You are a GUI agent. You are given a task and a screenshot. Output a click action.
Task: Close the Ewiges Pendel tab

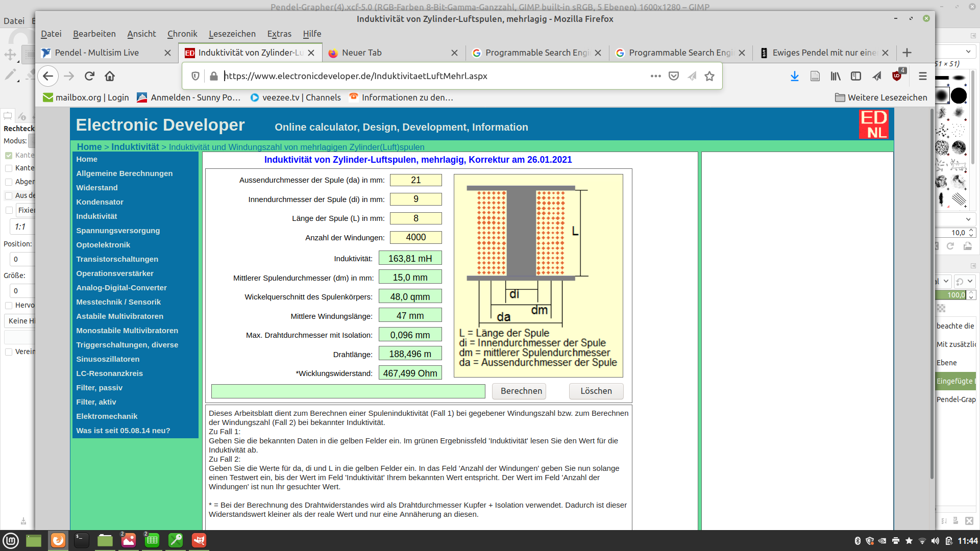coord(885,53)
